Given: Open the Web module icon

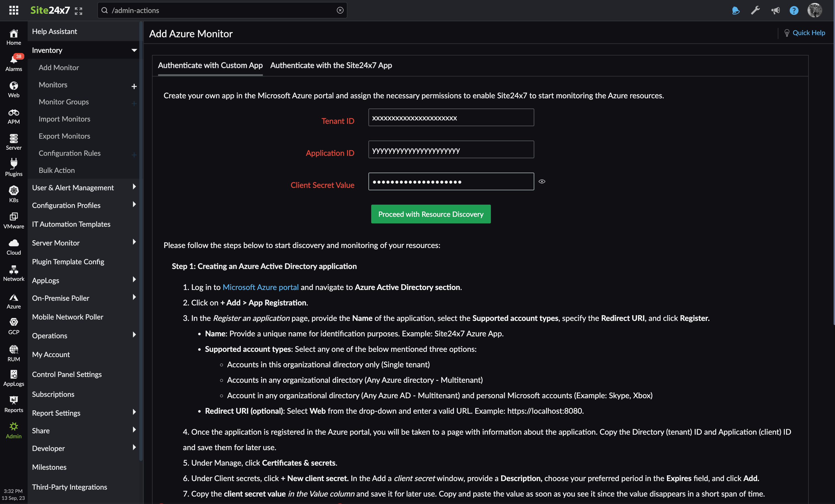Looking at the screenshot, I should click(14, 90).
